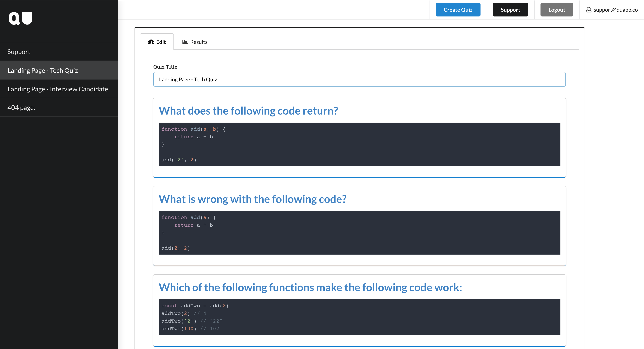
Task: Switch to the Results tab
Action: [x=195, y=42]
